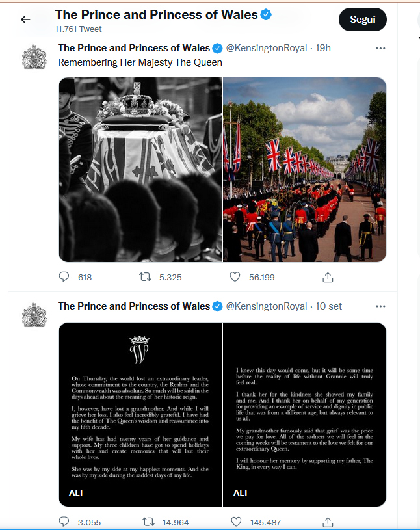Open the 19h timestamp link
This screenshot has height=530, width=420.
(323, 48)
